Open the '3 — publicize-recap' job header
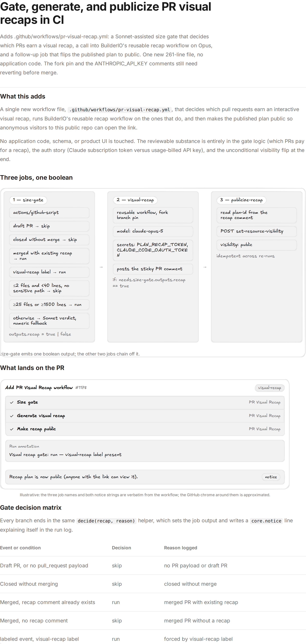 241,200
